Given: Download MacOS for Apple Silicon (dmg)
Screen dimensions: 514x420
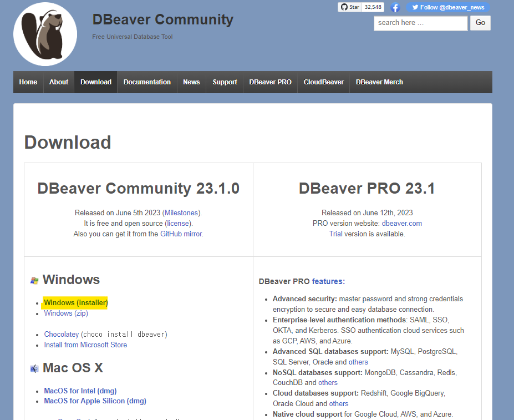Looking at the screenshot, I should click(x=95, y=401).
